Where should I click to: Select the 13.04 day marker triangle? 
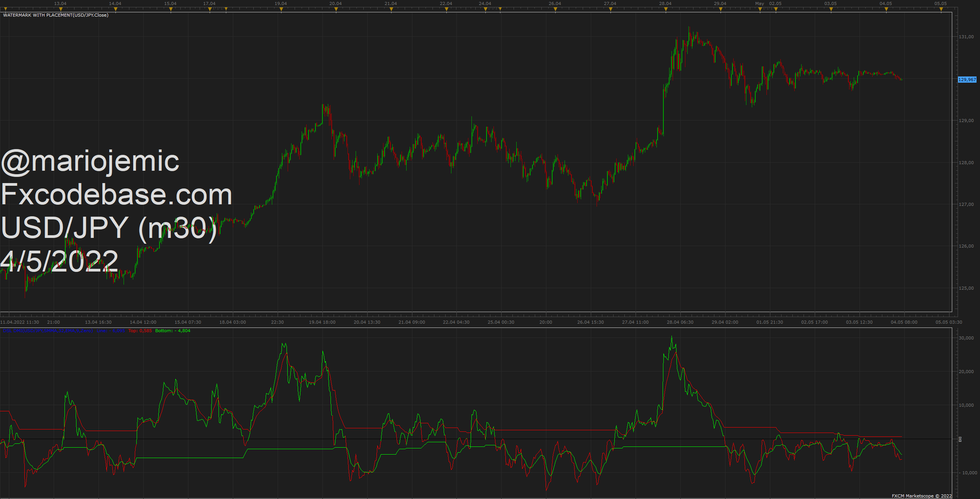(61, 10)
